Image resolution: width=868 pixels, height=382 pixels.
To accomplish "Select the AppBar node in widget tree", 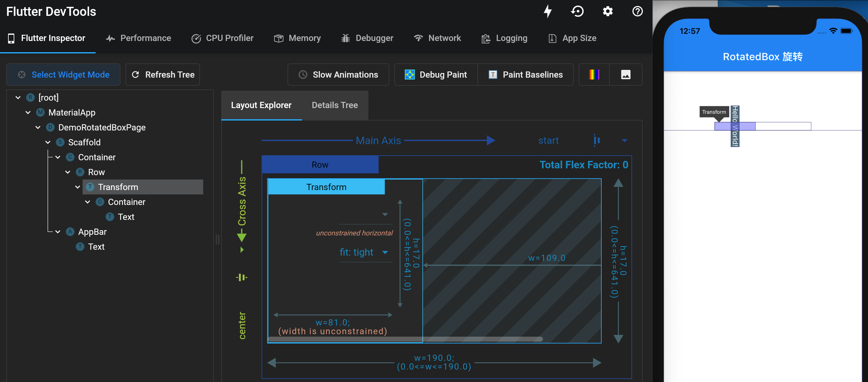I will pos(92,232).
